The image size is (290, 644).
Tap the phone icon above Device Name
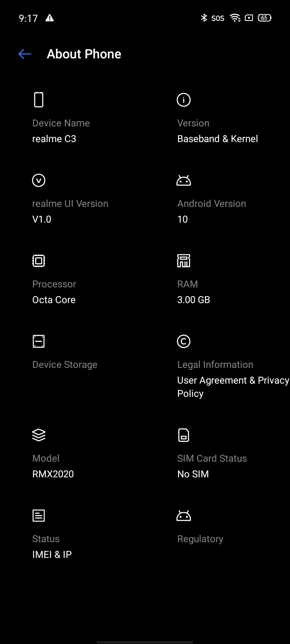coord(39,100)
